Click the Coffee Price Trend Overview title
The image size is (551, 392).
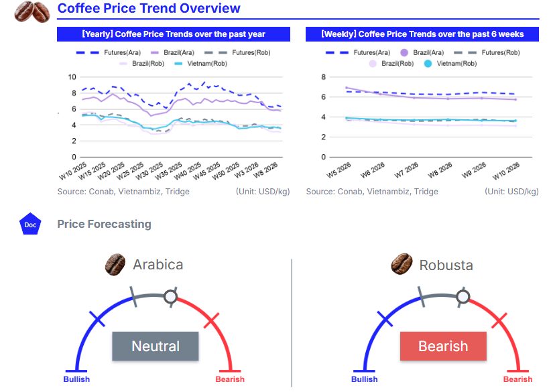pos(149,9)
